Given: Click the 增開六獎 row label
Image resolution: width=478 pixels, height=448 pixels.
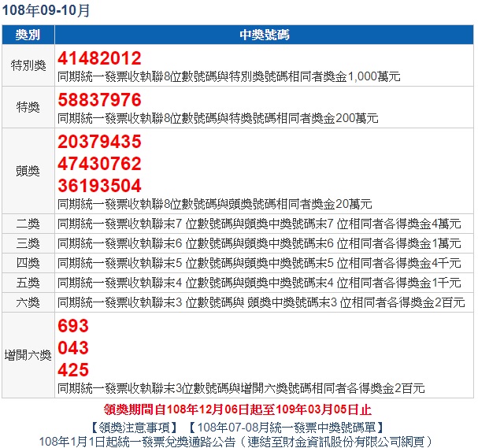Looking at the screenshot, I should click(28, 355).
